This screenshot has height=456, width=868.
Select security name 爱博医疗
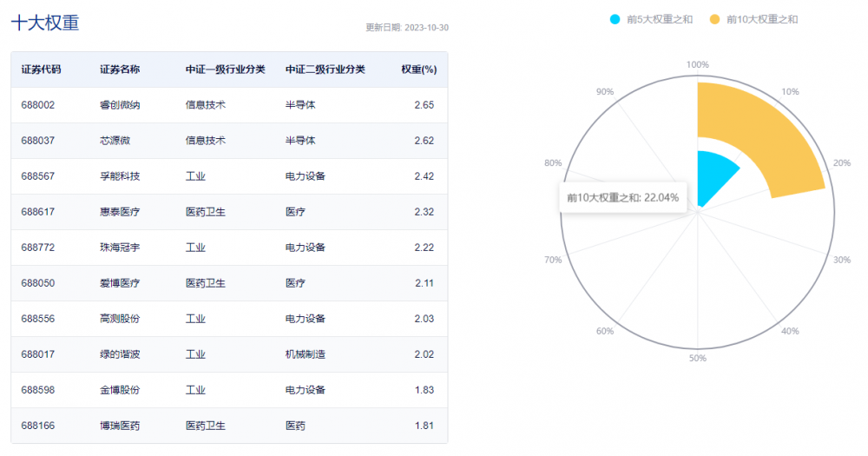pyautogui.click(x=120, y=283)
